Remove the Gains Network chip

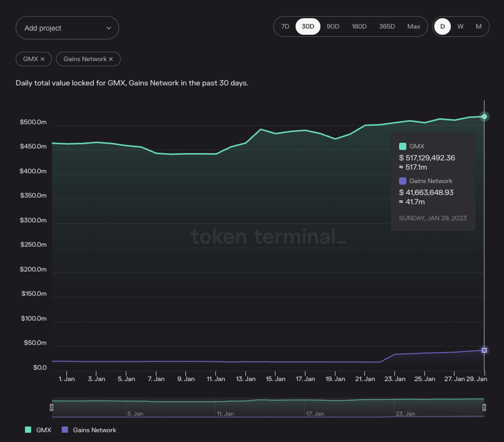click(111, 59)
